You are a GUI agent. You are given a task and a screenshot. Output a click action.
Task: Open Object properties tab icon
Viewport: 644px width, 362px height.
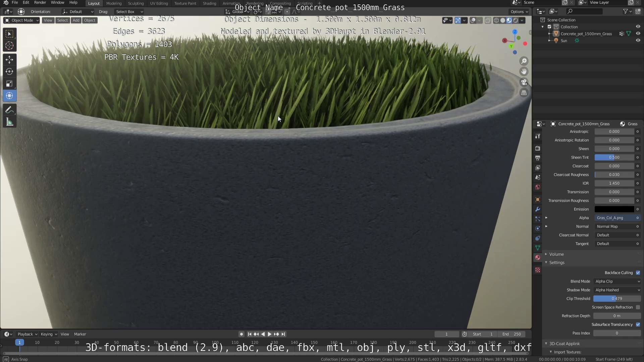click(x=538, y=199)
